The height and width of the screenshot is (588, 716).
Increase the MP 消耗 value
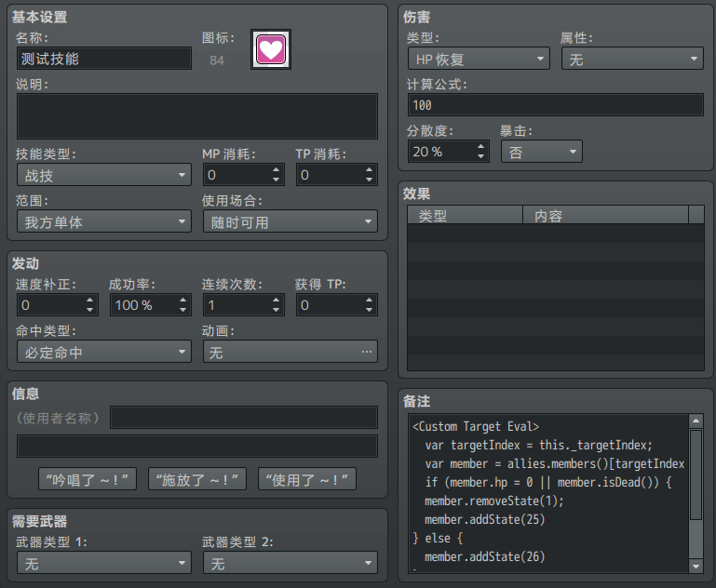tap(276, 169)
